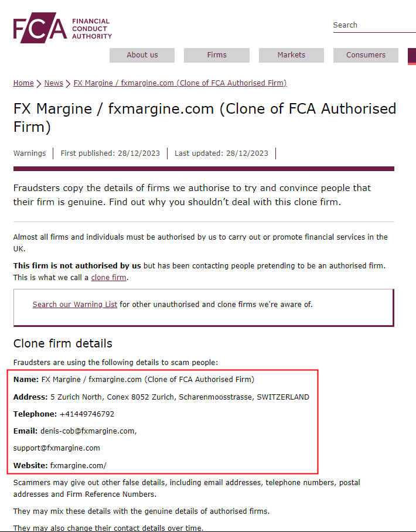Click the 'First published' date text
416x532 pixels.
tap(110, 154)
